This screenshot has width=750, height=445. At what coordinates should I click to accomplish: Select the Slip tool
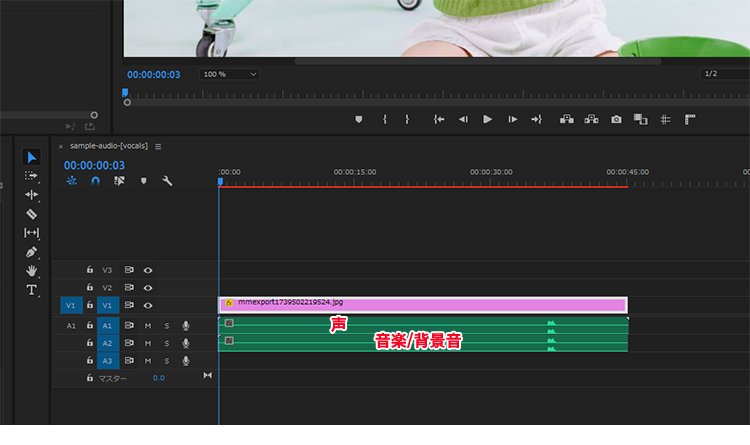pyautogui.click(x=31, y=233)
